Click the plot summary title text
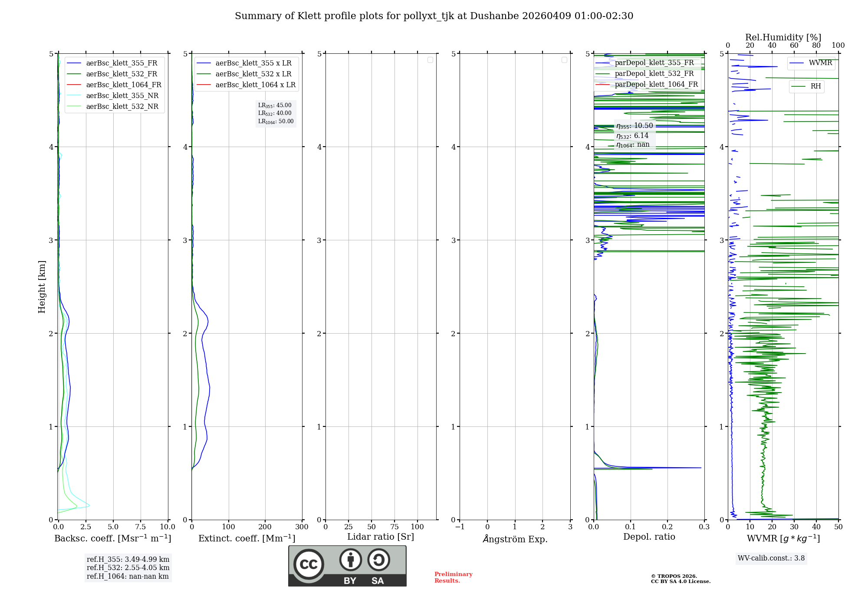The height and width of the screenshot is (590, 868). (x=434, y=16)
